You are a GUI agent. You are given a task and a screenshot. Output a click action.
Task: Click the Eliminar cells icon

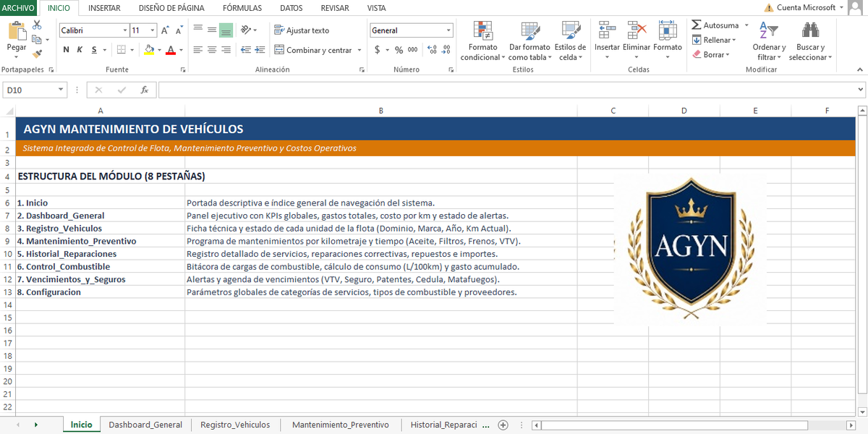coord(637,30)
